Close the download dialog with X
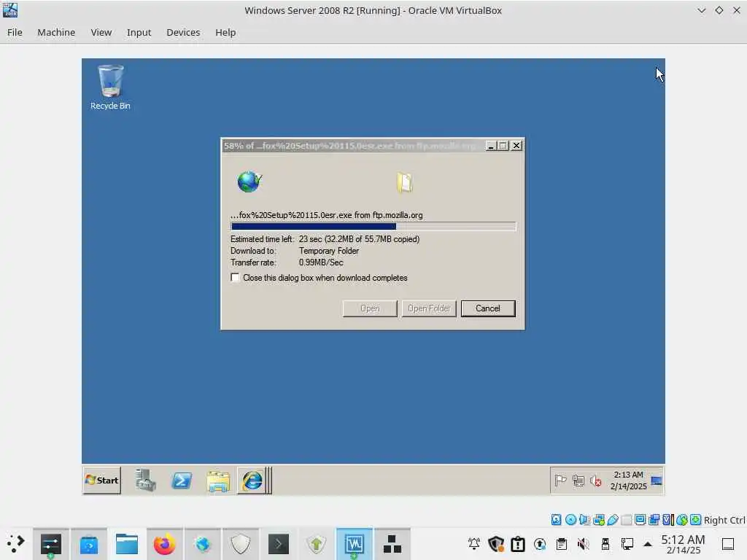This screenshot has height=560, width=747. [516, 146]
